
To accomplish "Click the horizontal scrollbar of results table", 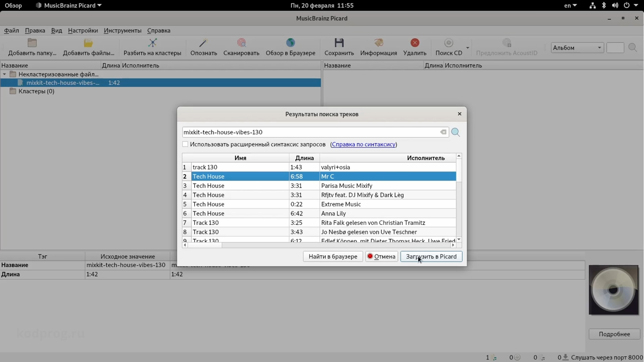I will tap(205, 245).
